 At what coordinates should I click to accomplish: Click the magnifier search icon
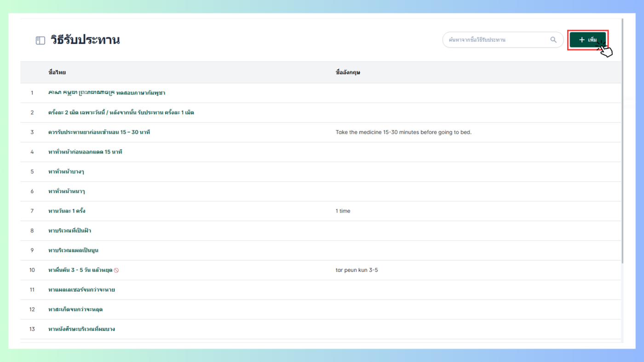[553, 40]
